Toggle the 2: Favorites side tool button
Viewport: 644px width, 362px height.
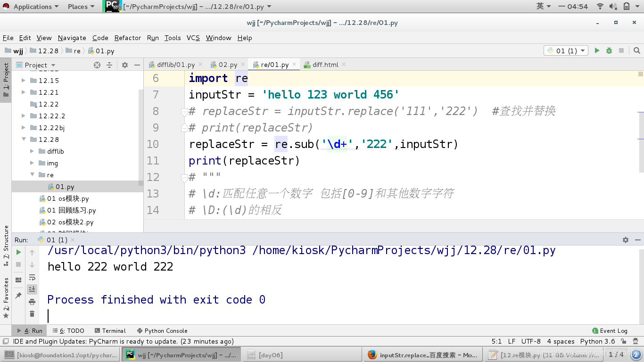click(6, 298)
